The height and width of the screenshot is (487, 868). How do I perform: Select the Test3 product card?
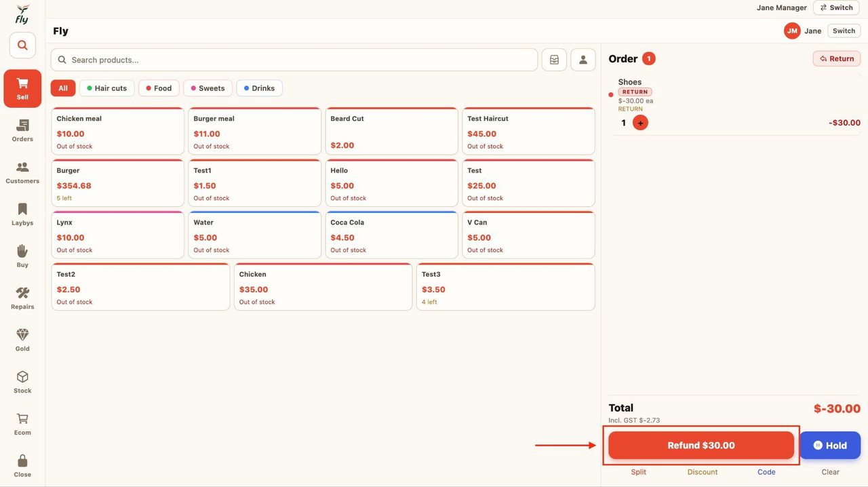(x=506, y=287)
